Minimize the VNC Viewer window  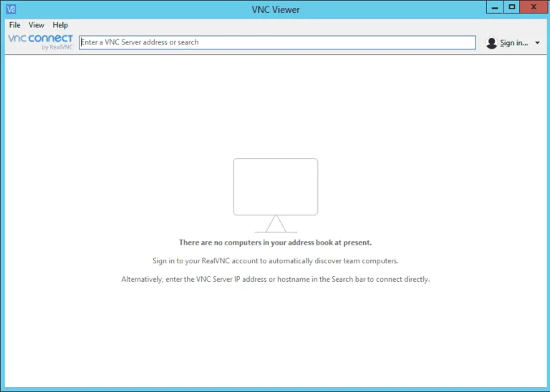[495, 7]
